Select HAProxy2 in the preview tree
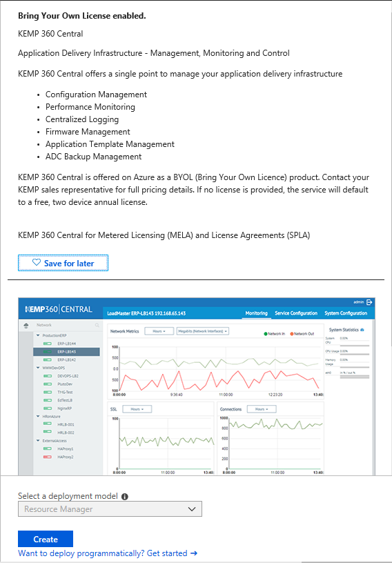The width and height of the screenshot is (392, 563). [66, 457]
